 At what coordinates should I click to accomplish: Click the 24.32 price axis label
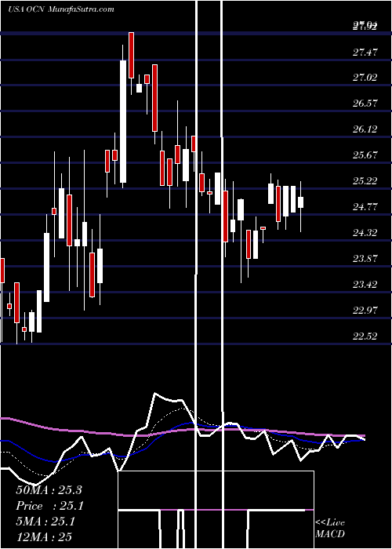(x=365, y=233)
